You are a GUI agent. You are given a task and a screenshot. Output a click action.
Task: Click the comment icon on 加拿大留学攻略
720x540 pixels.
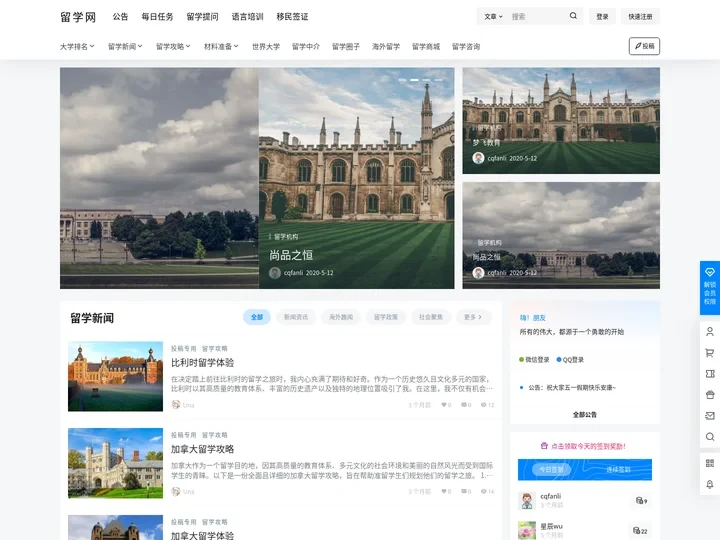pos(464,491)
